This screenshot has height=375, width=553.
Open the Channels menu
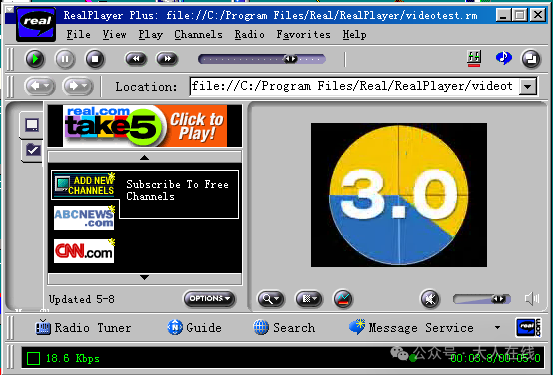[198, 35]
